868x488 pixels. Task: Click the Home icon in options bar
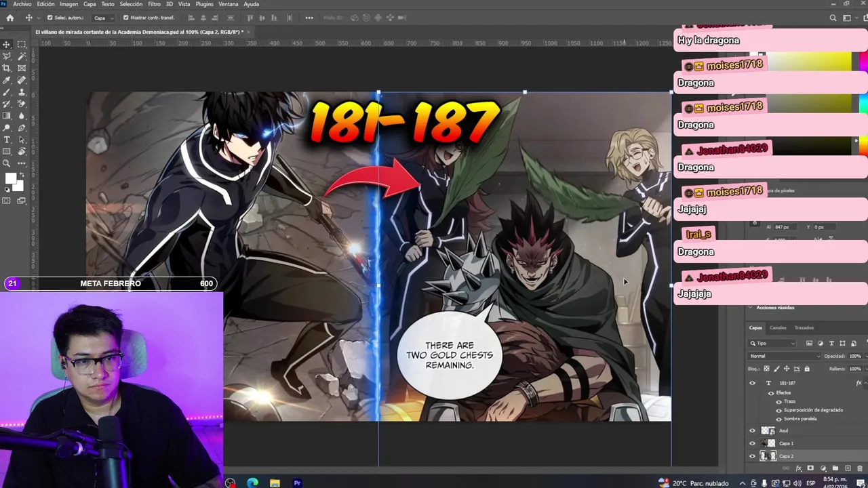click(9, 18)
